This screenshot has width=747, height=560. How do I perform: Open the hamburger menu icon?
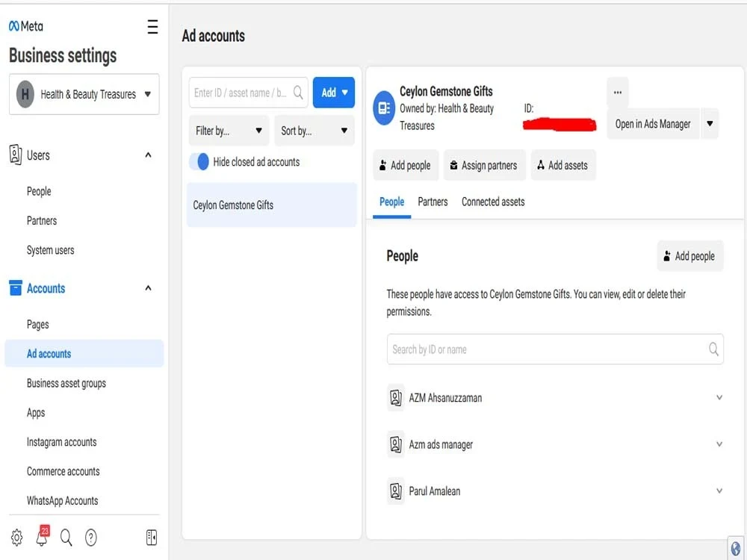152,27
